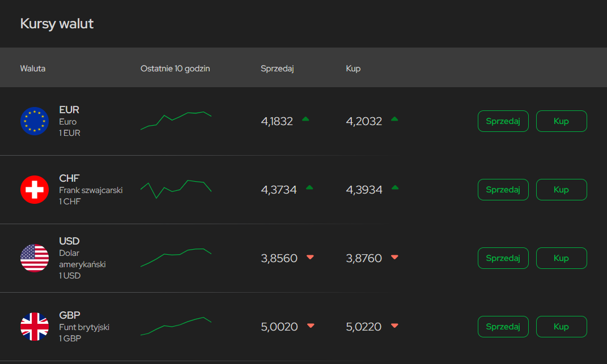Sell Swiss francs using Sprzedaj button
607x364 pixels.
coord(503,190)
